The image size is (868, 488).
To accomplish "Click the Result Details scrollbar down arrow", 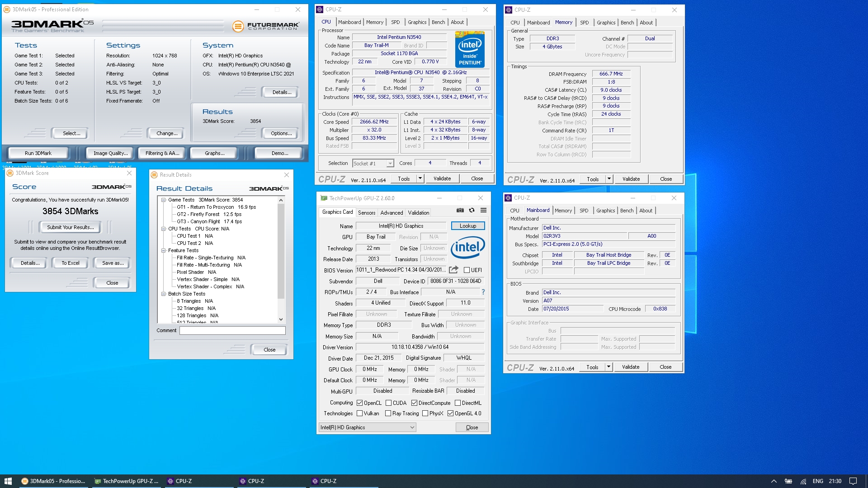I will click(x=281, y=319).
